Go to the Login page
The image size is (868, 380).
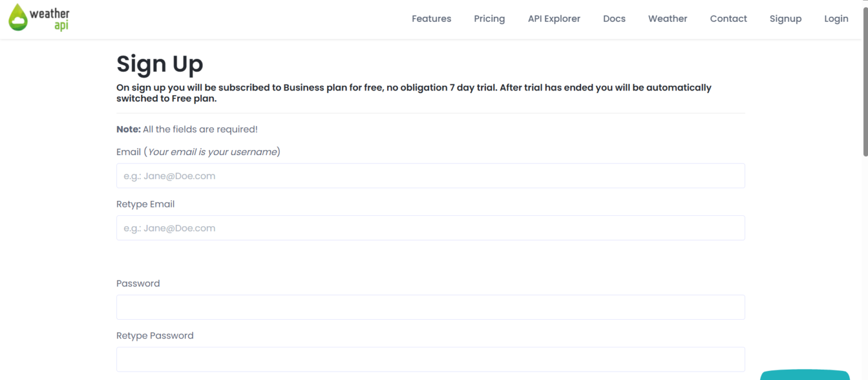[836, 19]
